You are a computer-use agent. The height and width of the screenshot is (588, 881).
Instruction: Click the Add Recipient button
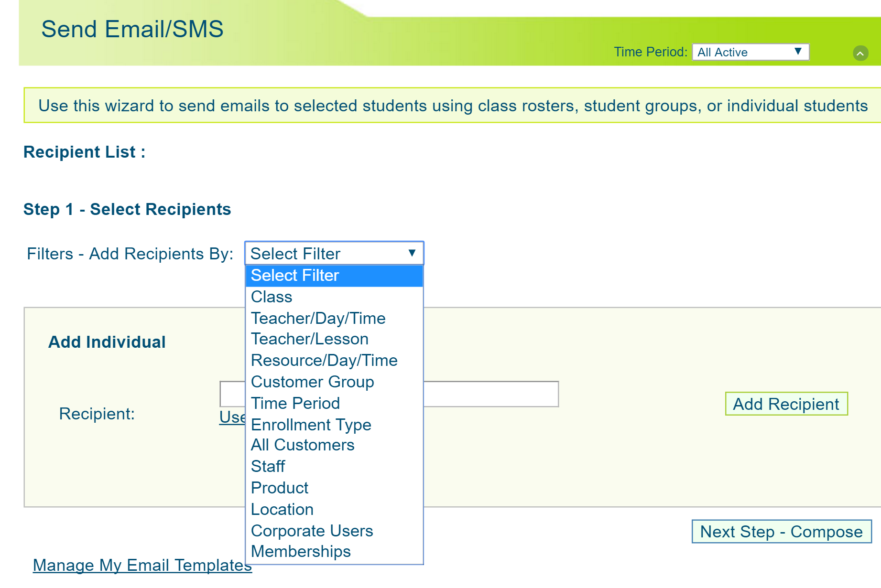click(x=786, y=404)
